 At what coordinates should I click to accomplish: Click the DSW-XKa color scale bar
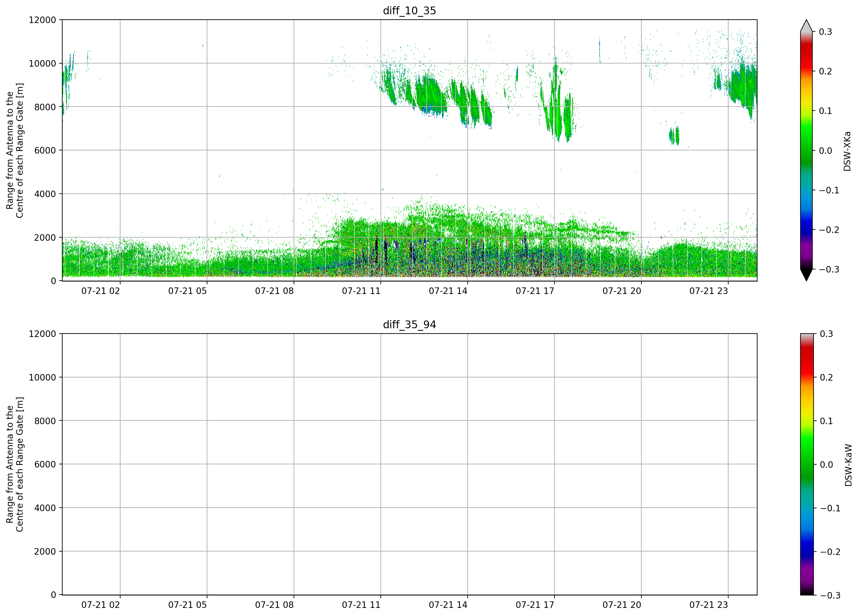[806, 150]
